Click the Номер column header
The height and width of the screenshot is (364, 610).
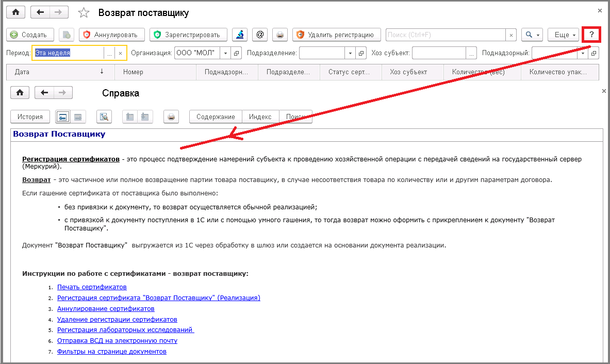[155, 72]
